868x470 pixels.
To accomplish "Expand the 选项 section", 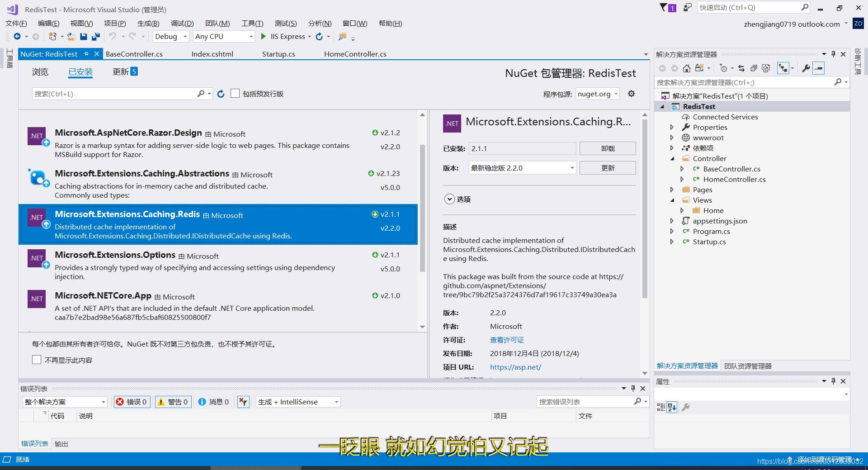I will (449, 199).
